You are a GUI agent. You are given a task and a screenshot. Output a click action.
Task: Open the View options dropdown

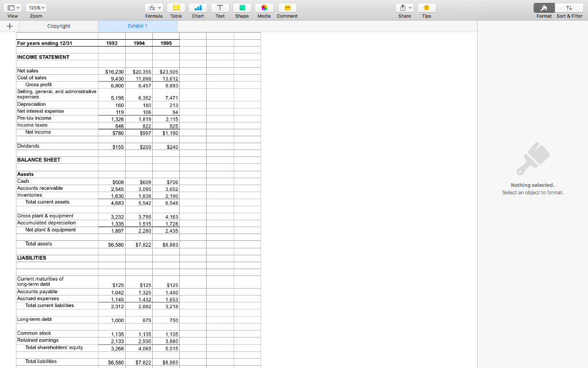point(12,7)
